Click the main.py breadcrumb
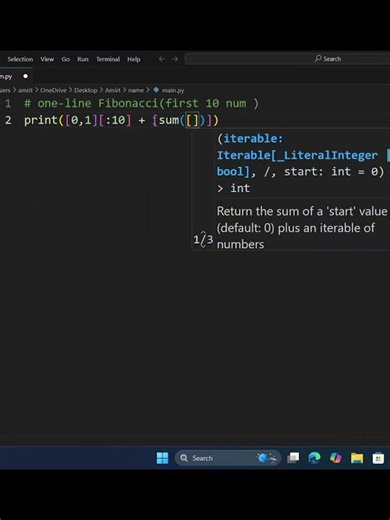 tap(173, 90)
